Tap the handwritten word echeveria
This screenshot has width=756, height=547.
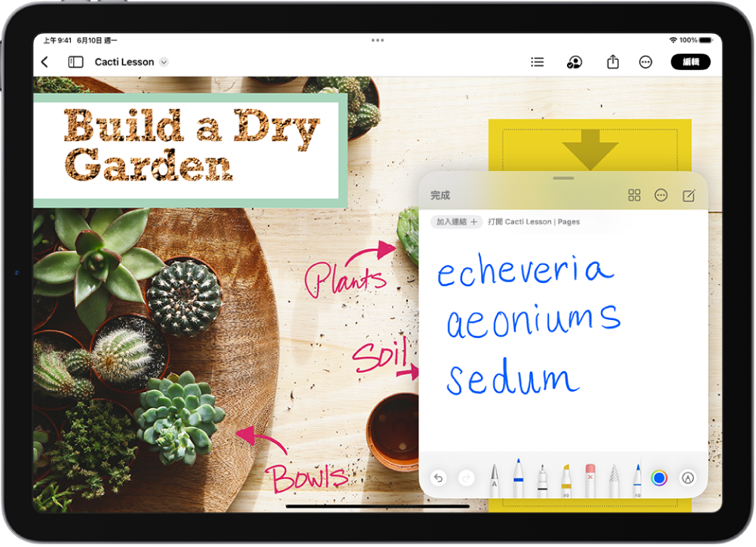pyautogui.click(x=525, y=270)
